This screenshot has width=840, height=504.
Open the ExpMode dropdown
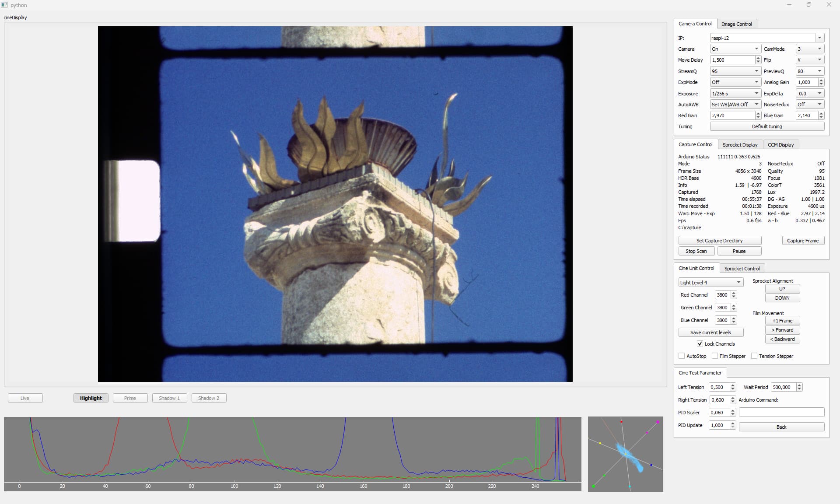pos(735,82)
